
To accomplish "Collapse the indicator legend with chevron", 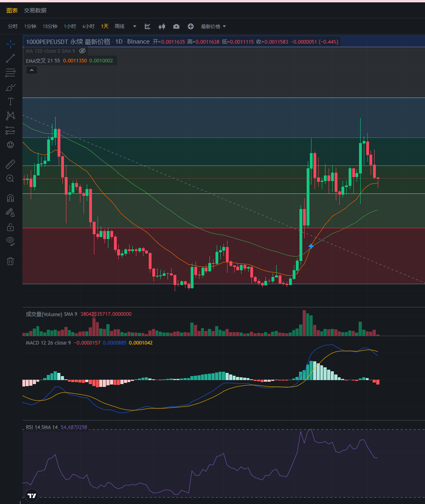I will coord(32,70).
